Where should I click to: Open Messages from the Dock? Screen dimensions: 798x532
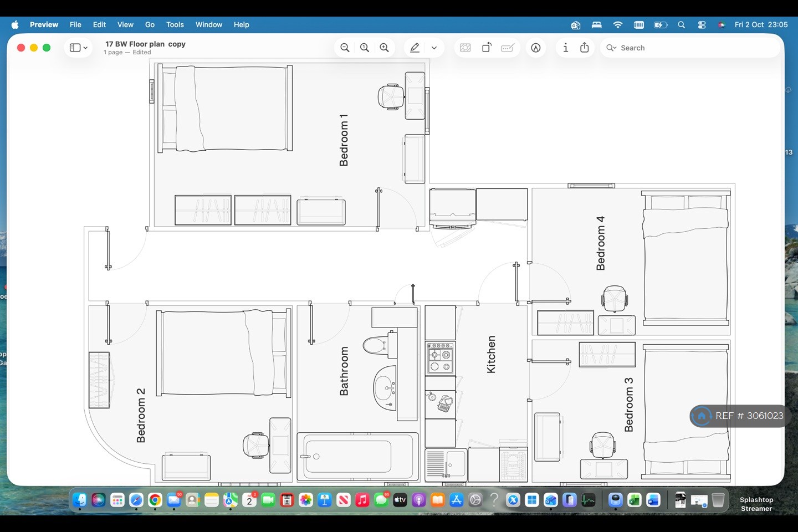coord(381,500)
